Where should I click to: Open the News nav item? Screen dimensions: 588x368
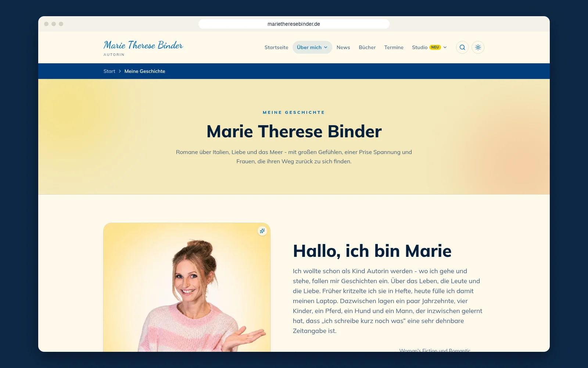pos(343,47)
